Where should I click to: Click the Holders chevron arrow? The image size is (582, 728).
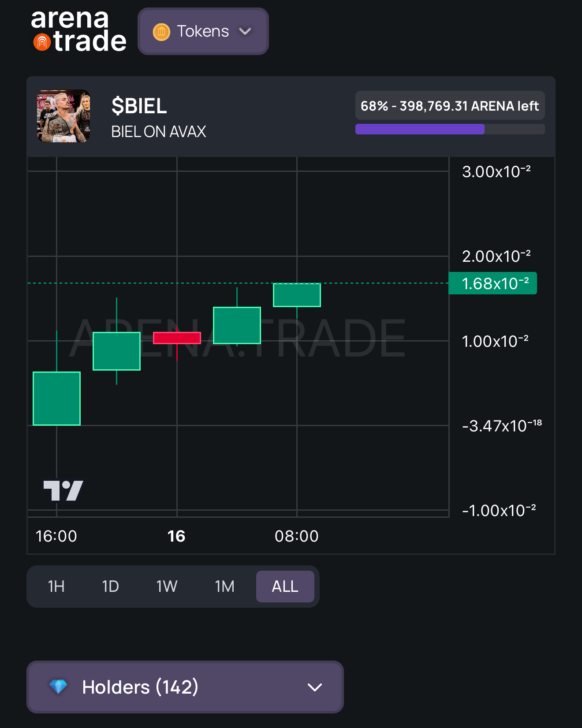coord(314,687)
